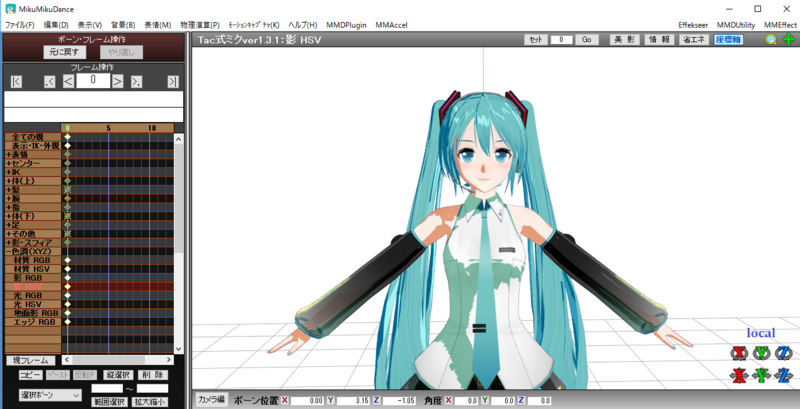Image resolution: width=800 pixels, height=409 pixels.
Task: Select keyframe diamond in 材質 RGB row
Action: pos(67,260)
